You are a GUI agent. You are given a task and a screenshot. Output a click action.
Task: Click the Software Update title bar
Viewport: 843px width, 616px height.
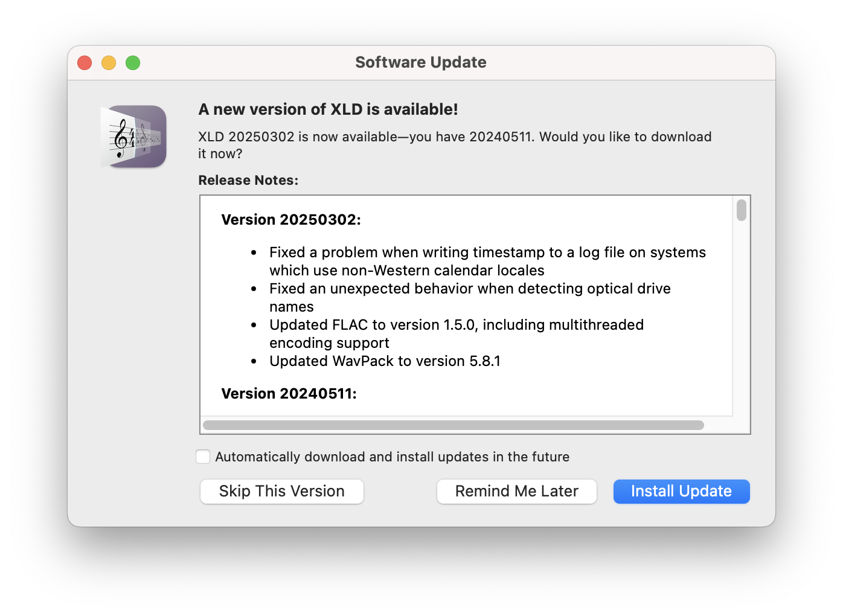(x=421, y=62)
